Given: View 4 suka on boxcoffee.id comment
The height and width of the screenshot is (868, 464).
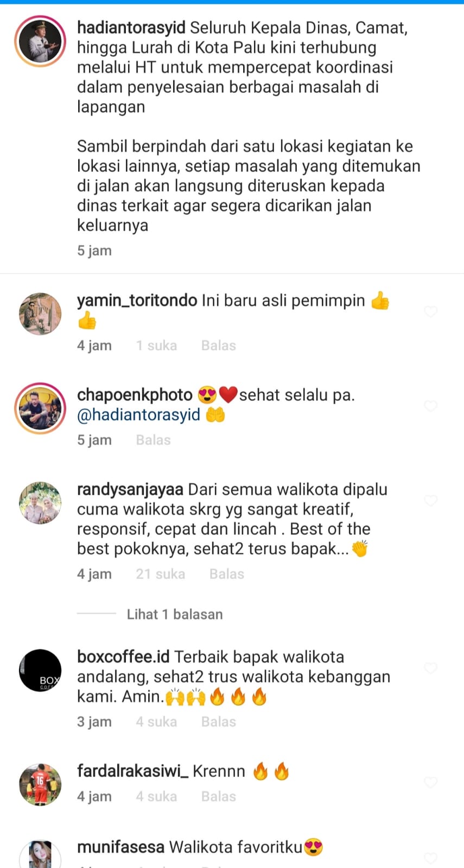Looking at the screenshot, I should tap(156, 722).
